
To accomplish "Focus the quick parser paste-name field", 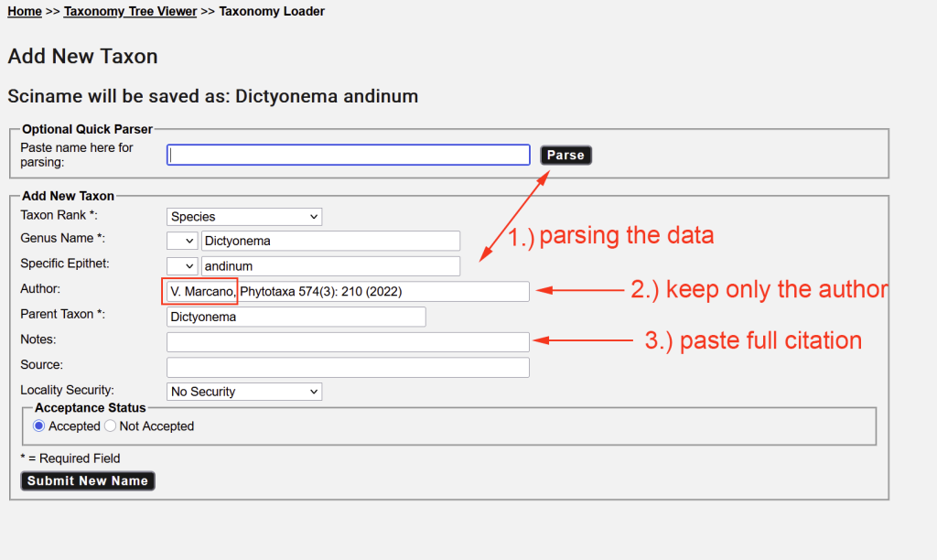I will pyautogui.click(x=348, y=156).
